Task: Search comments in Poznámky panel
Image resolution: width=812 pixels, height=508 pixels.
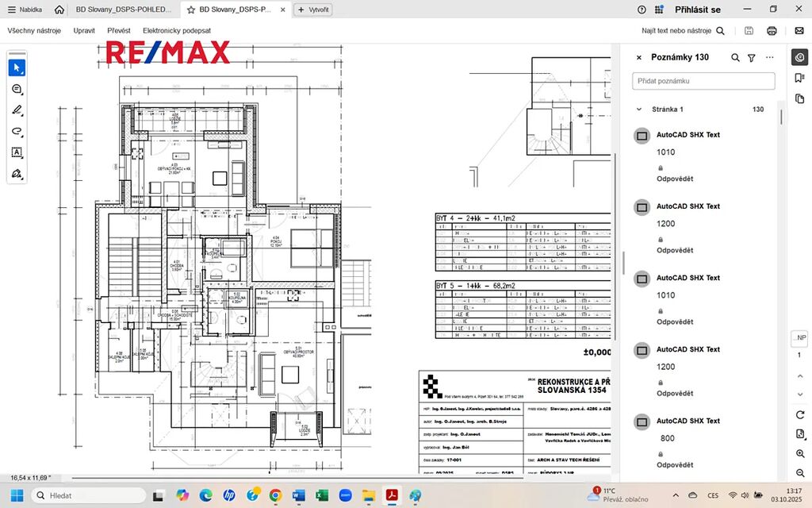Action: coord(735,58)
